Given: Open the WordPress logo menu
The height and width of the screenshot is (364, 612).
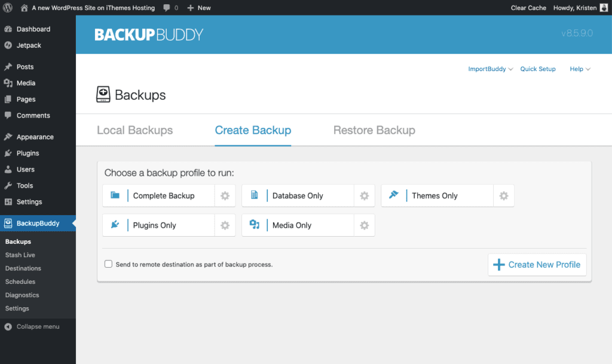Looking at the screenshot, I should pyautogui.click(x=7, y=8).
